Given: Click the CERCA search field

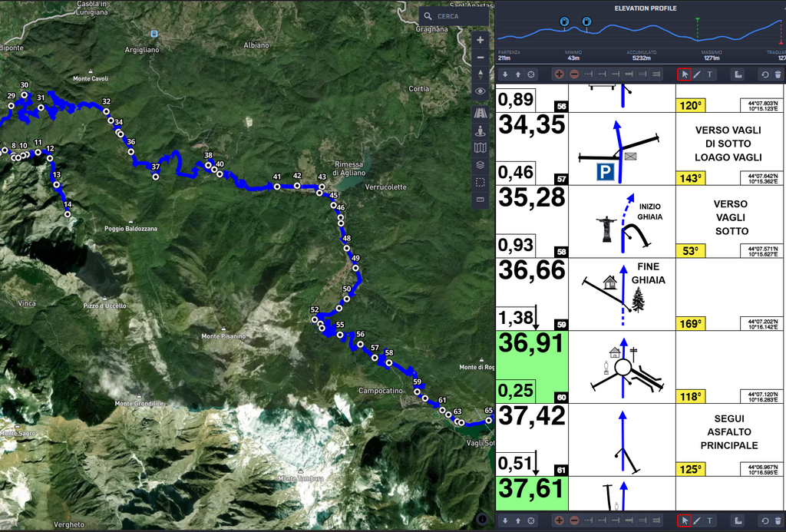Looking at the screenshot, I should [x=454, y=16].
